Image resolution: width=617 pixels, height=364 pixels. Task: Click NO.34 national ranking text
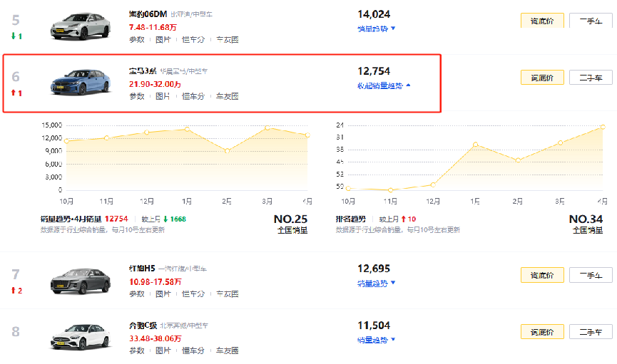(x=586, y=219)
